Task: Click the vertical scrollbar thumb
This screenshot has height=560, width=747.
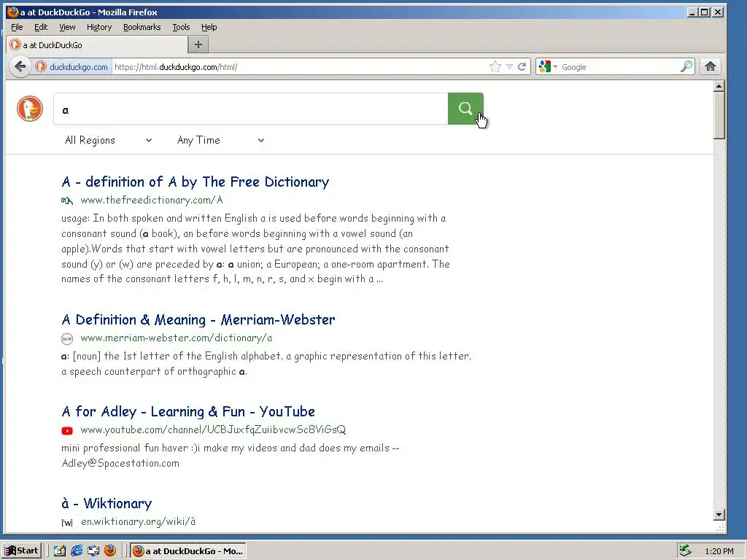Action: click(719, 116)
